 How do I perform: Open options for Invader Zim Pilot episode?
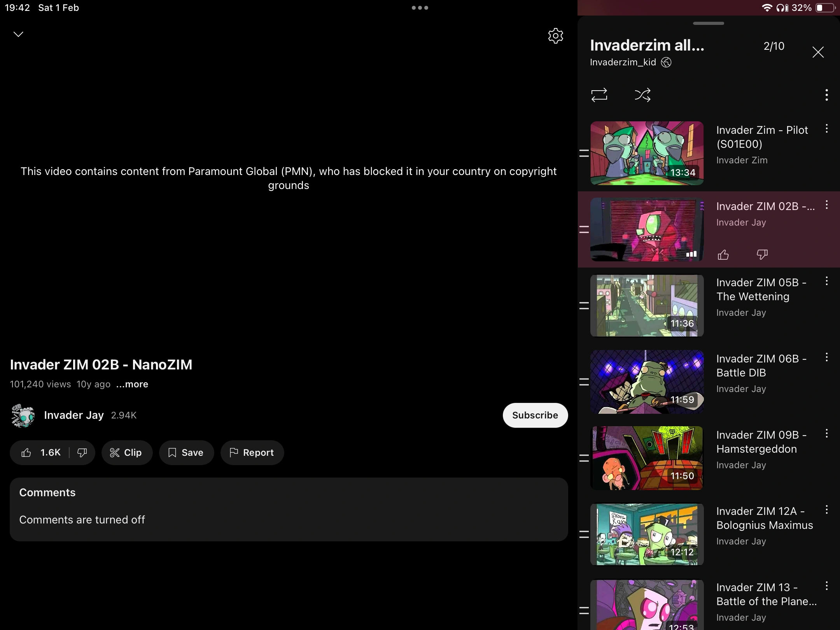click(826, 129)
